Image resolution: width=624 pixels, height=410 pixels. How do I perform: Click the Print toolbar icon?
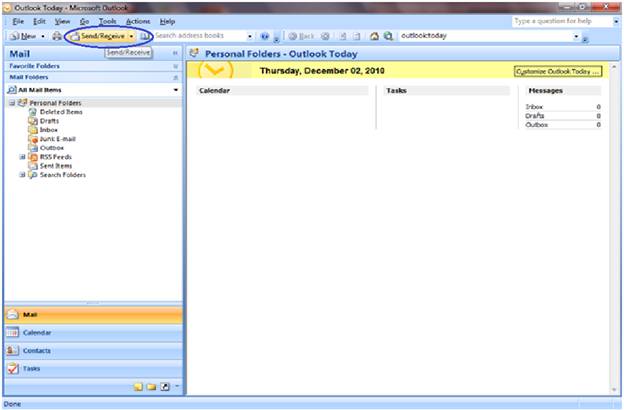57,36
